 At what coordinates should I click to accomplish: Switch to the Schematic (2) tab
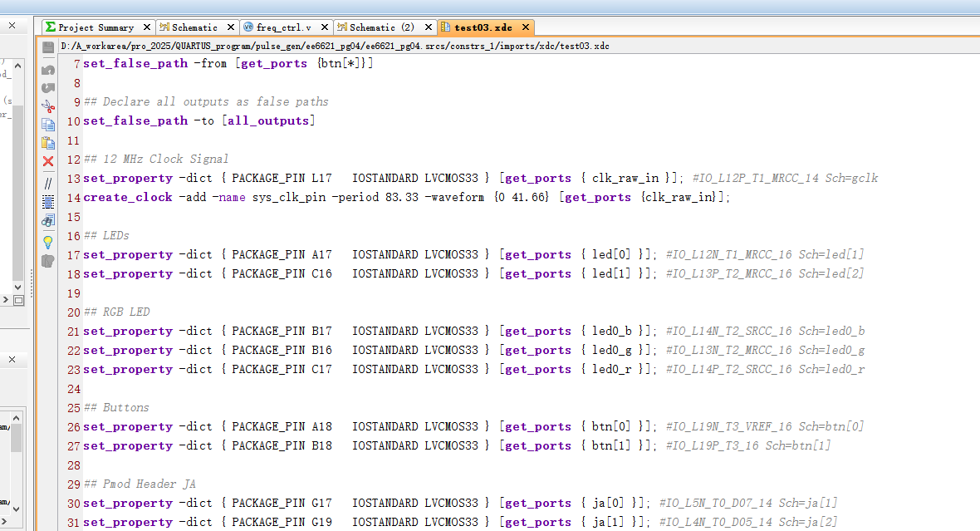pyautogui.click(x=382, y=27)
